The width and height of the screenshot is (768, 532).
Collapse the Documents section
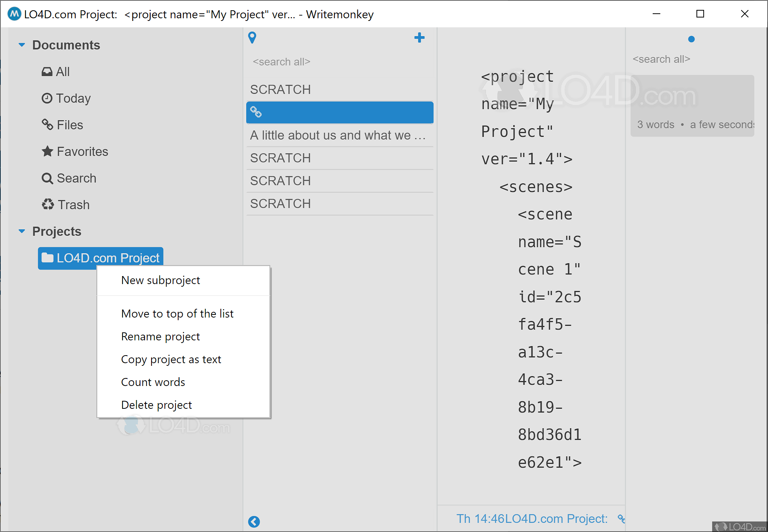tap(22, 45)
